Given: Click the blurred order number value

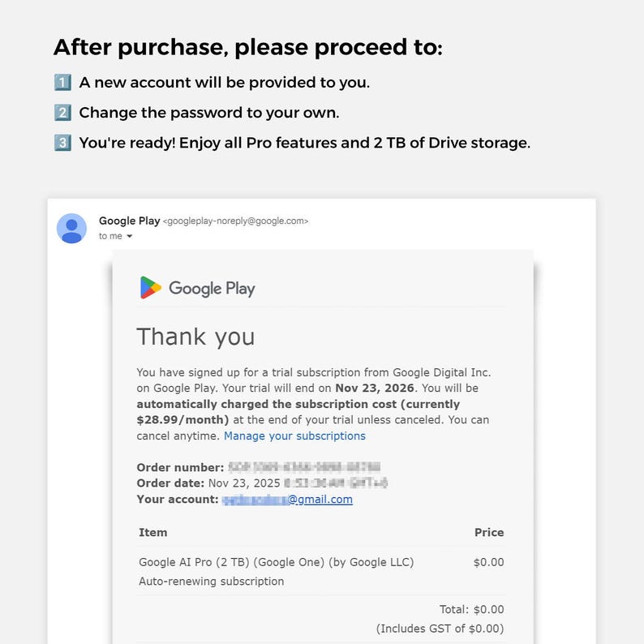Looking at the screenshot, I should [x=303, y=467].
